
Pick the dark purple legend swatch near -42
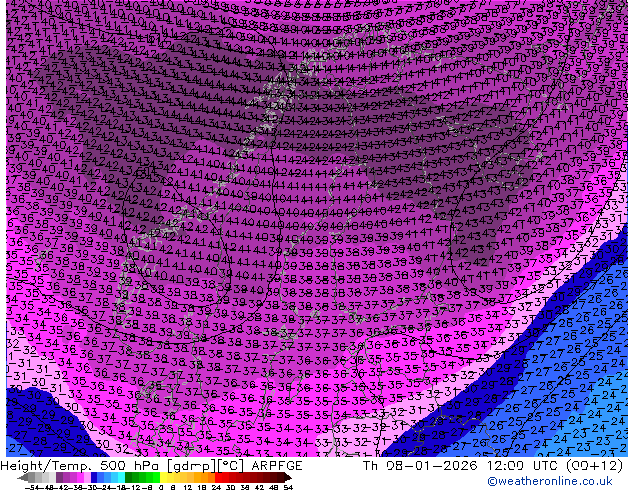point(59,478)
